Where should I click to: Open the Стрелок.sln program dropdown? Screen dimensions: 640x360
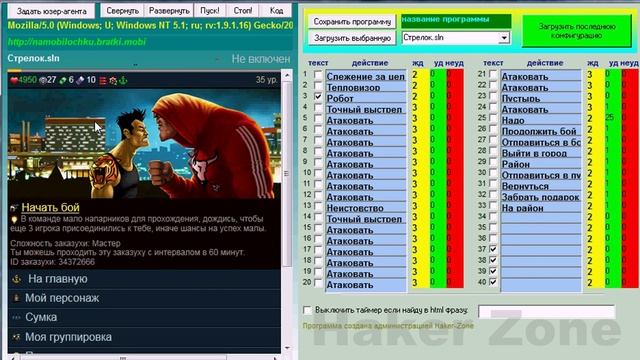click(504, 38)
